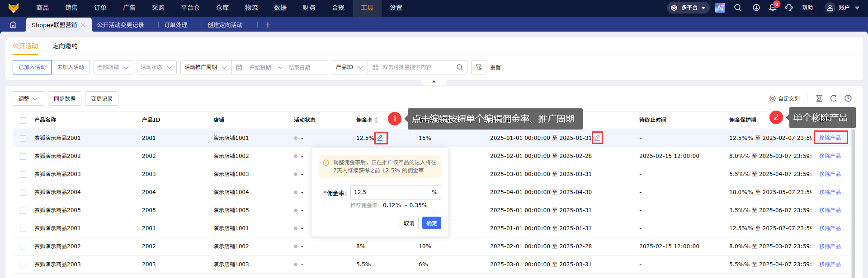This screenshot has height=278, width=868.
Task: Select 公开活动 tab
Action: coord(25,46)
